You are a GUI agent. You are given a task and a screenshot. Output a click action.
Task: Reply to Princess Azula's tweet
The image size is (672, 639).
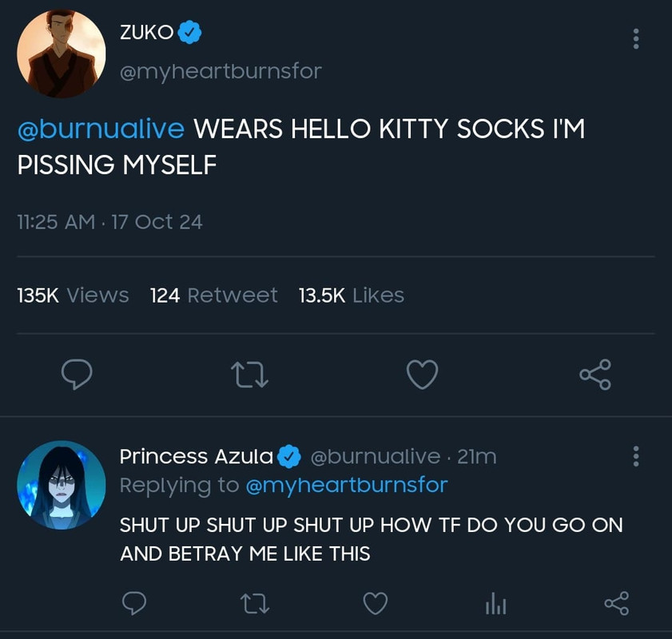pos(136,604)
